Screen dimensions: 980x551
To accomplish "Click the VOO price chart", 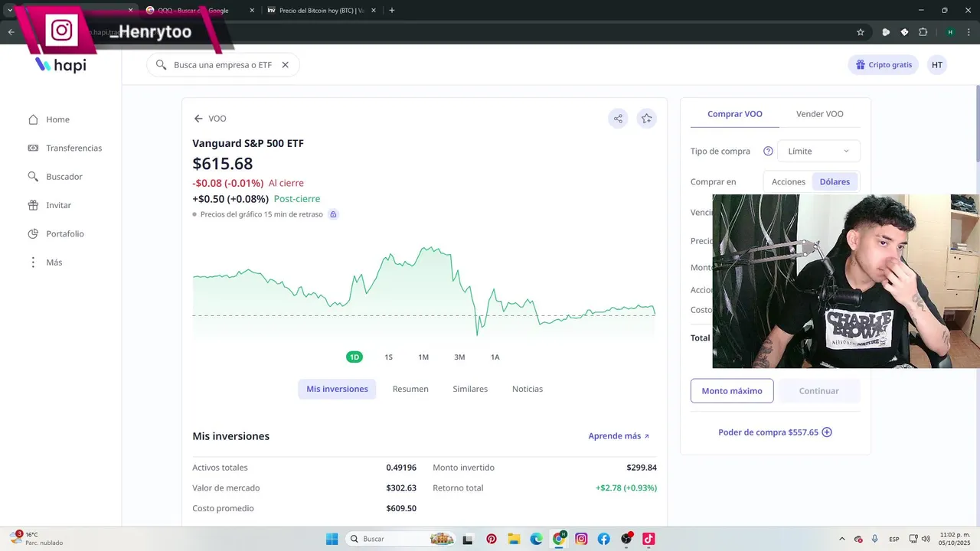I will click(x=424, y=291).
